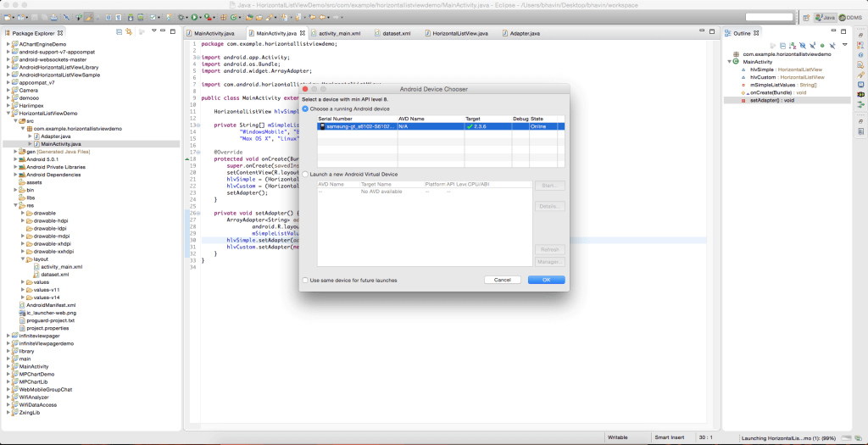The image size is (868, 445).
Task: Toggle Hide Non-Public Members green dot icon
Action: click(822, 46)
